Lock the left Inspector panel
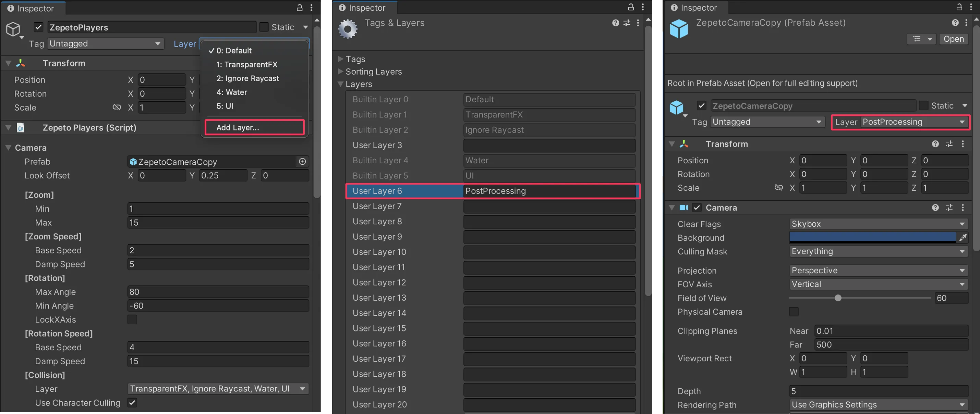The width and height of the screenshot is (980, 414). pyautogui.click(x=299, y=8)
